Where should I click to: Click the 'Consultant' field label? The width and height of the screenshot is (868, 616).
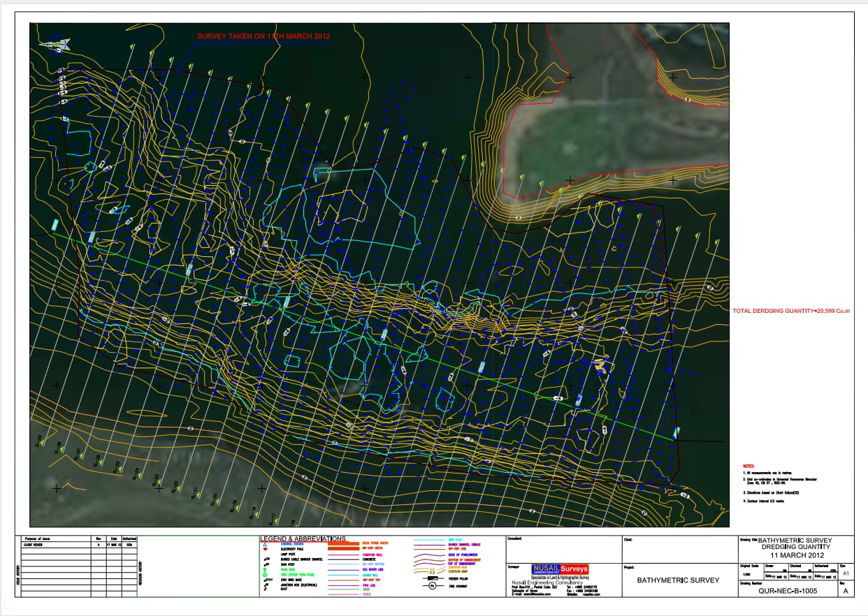point(516,539)
